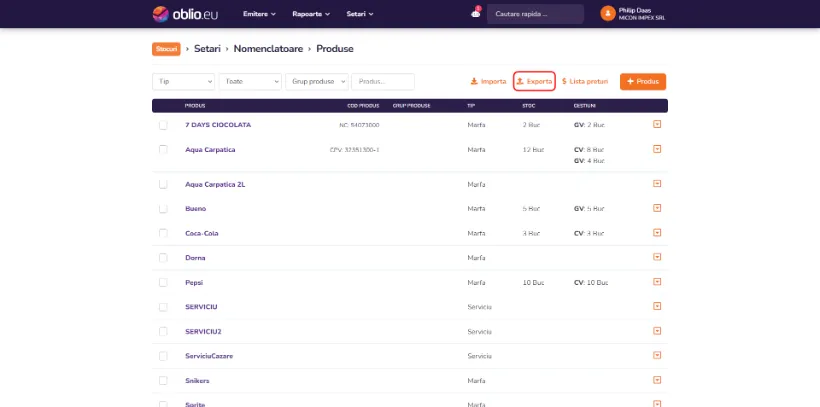Open row actions for SERVICIU2
The image size is (820, 407).
tap(657, 331)
